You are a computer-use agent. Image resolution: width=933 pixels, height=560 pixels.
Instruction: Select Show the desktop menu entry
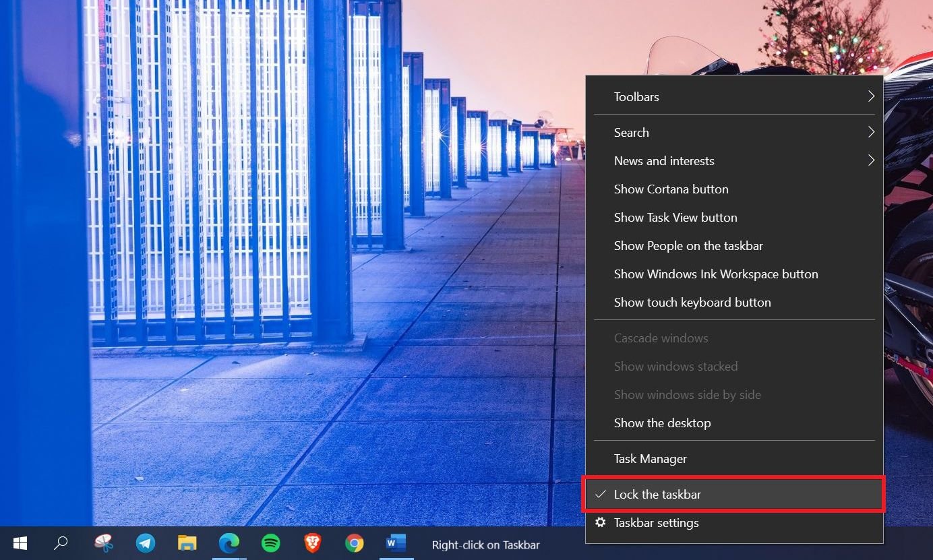662,423
